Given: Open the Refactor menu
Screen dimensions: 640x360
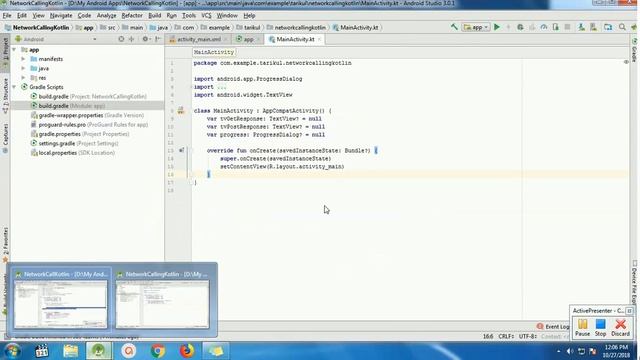Looking at the screenshot, I should 132,16.
